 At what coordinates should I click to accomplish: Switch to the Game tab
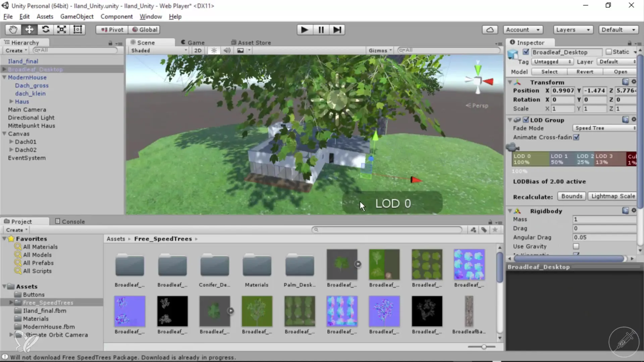click(x=193, y=43)
